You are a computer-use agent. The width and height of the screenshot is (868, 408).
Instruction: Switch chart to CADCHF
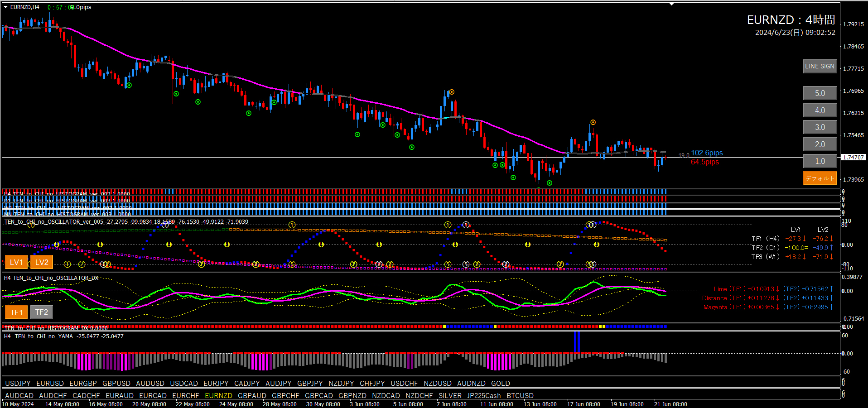point(86,396)
